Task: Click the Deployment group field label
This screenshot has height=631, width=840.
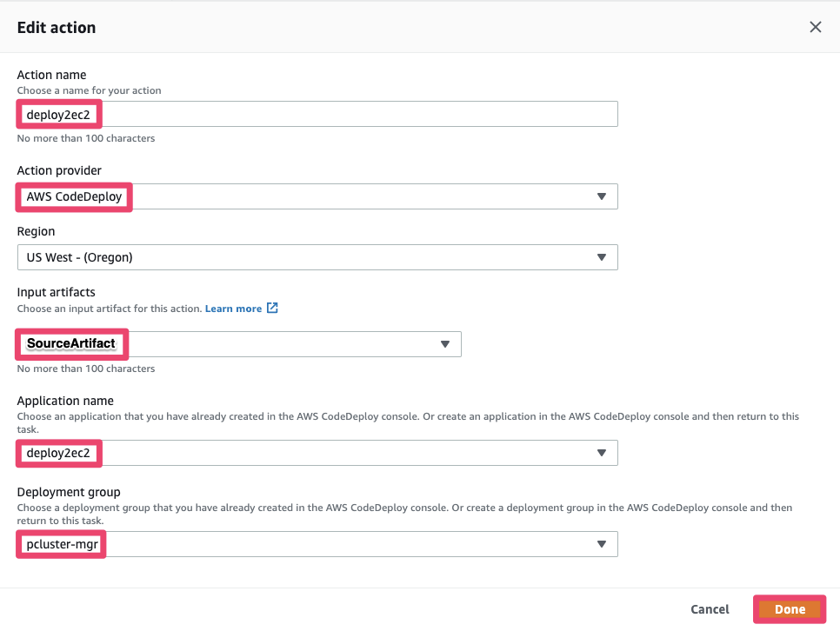Action: pos(69,492)
